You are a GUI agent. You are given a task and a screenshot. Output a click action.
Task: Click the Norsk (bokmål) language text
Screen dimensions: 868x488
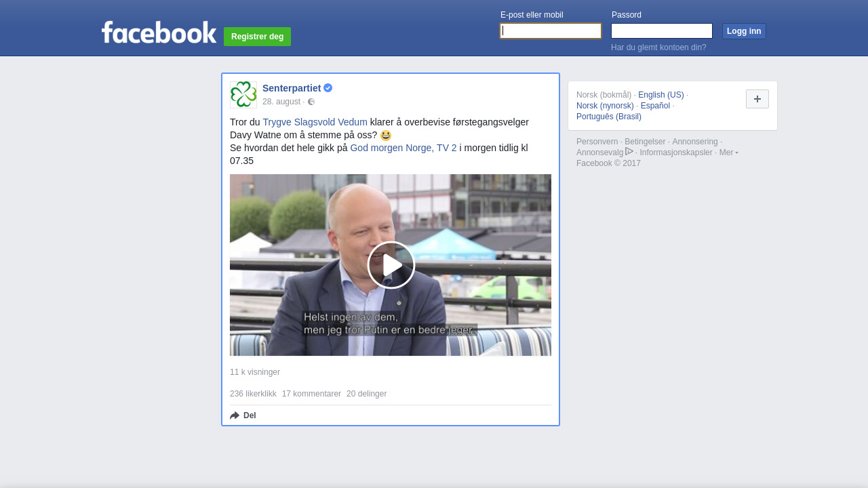[x=604, y=95]
